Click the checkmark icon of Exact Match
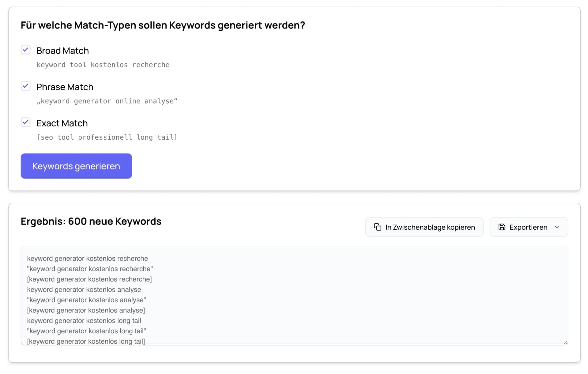The width and height of the screenshot is (588, 374). 26,122
